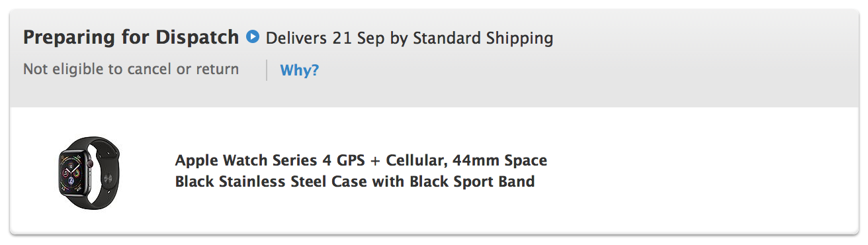Click 'Delivers 21 Sep by Standard Shipping' text
The width and height of the screenshot is (868, 245).
[409, 38]
